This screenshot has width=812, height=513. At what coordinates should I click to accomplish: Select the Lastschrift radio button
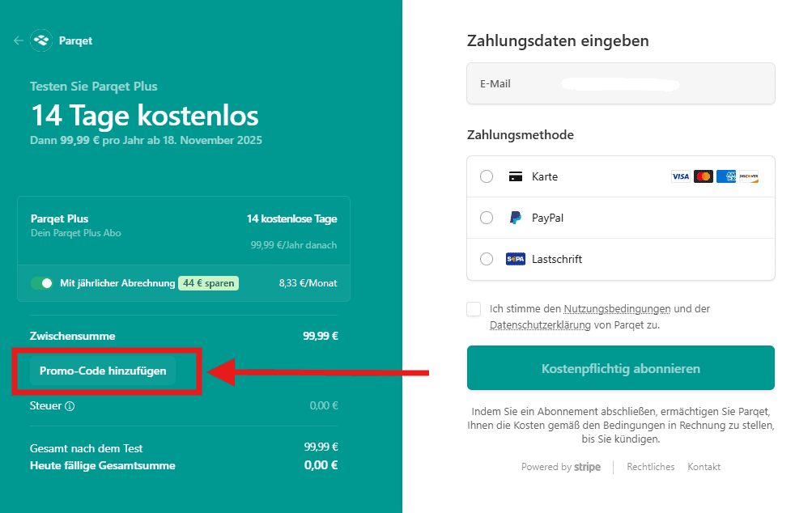click(487, 259)
